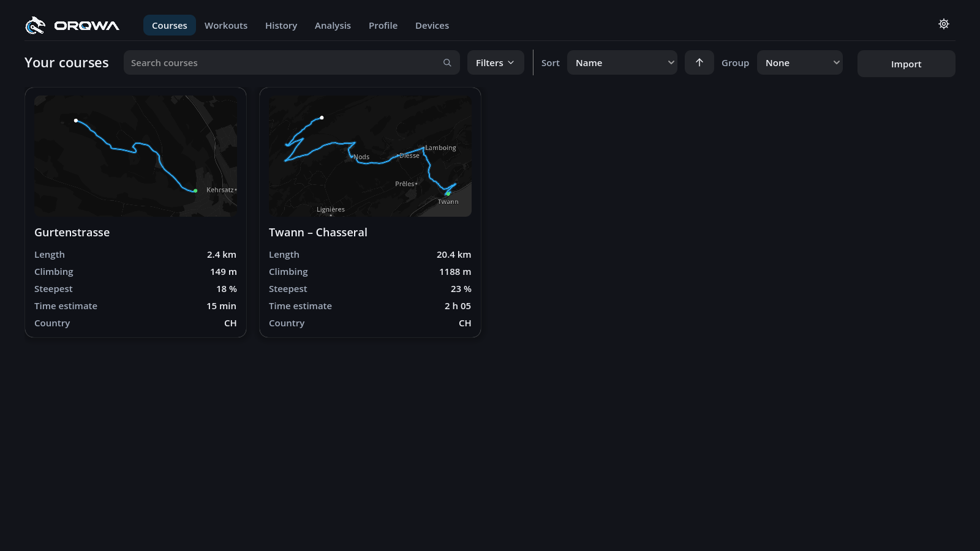980x551 pixels.
Task: Open the Analysis tab
Action: [x=333, y=25]
